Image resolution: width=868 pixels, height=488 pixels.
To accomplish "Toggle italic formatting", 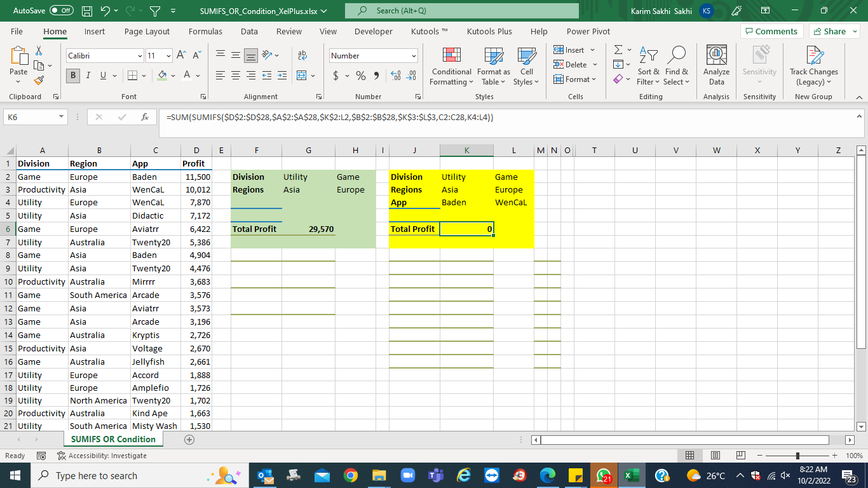I will [x=88, y=76].
